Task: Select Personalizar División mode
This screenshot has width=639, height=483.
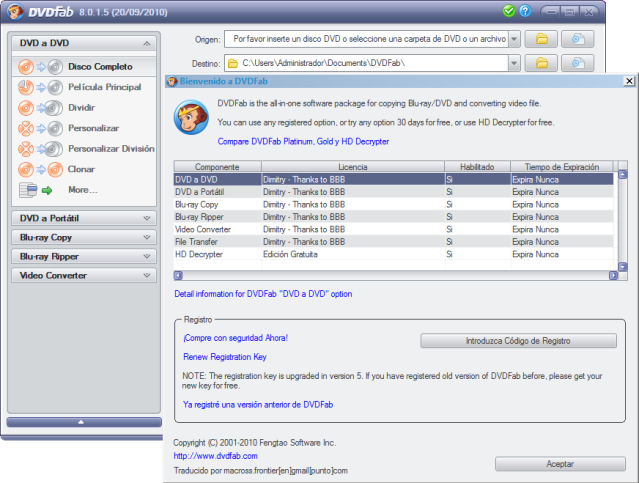Action: (84, 149)
